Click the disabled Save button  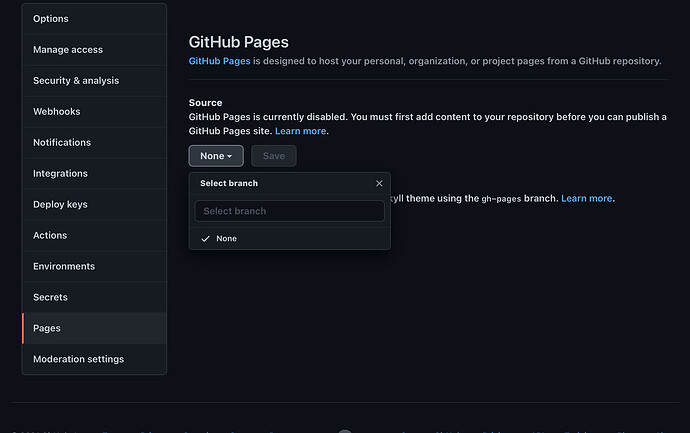tap(274, 156)
